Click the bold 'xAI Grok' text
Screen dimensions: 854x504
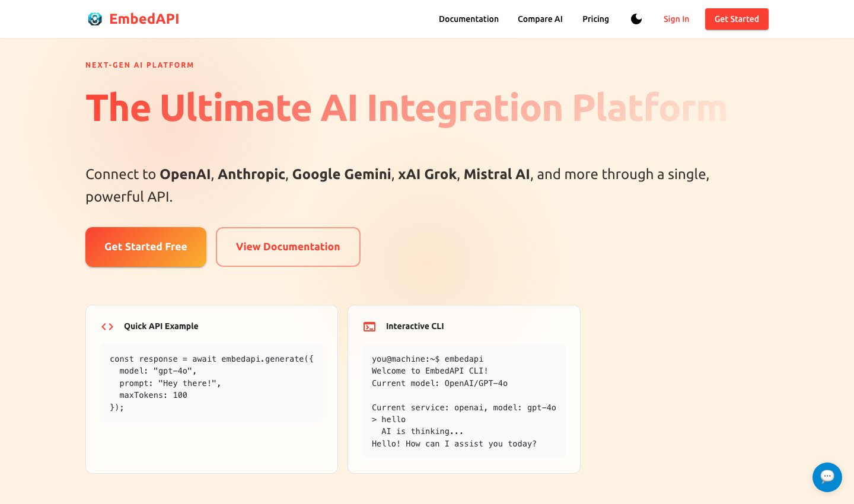(x=428, y=174)
